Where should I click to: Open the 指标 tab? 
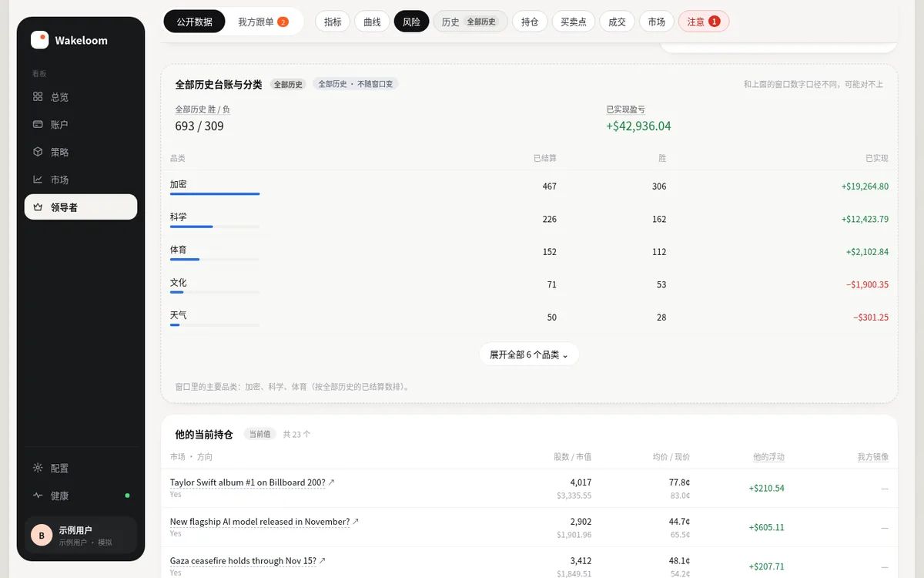click(x=333, y=22)
